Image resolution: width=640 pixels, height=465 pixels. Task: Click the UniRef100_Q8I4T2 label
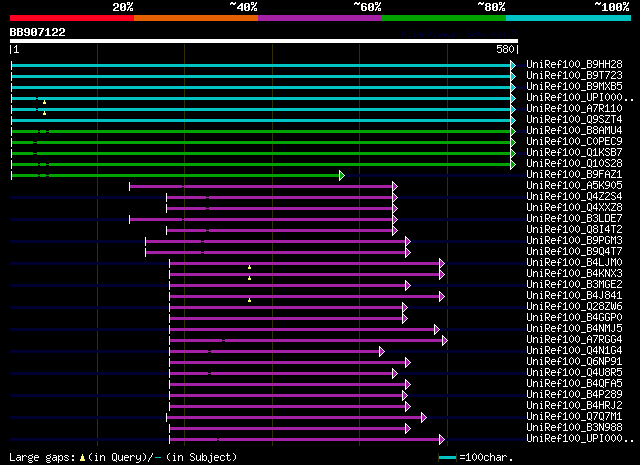[x=574, y=230]
